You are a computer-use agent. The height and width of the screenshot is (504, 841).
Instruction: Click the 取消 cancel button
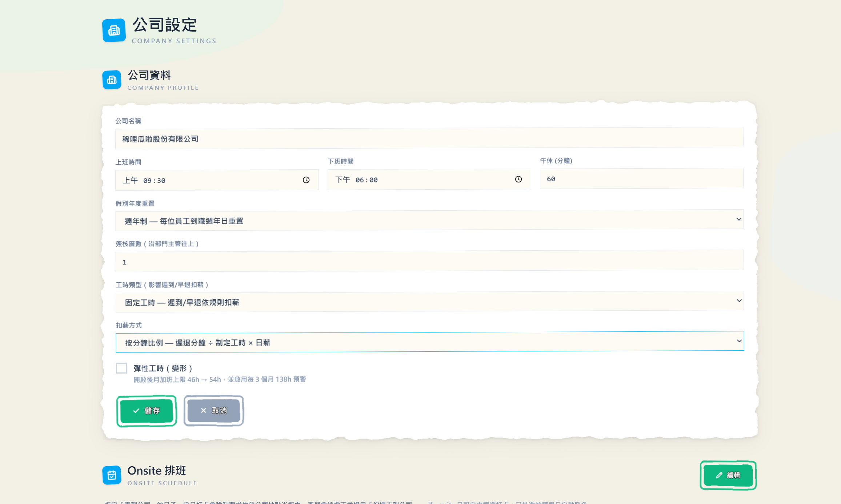pyautogui.click(x=214, y=411)
